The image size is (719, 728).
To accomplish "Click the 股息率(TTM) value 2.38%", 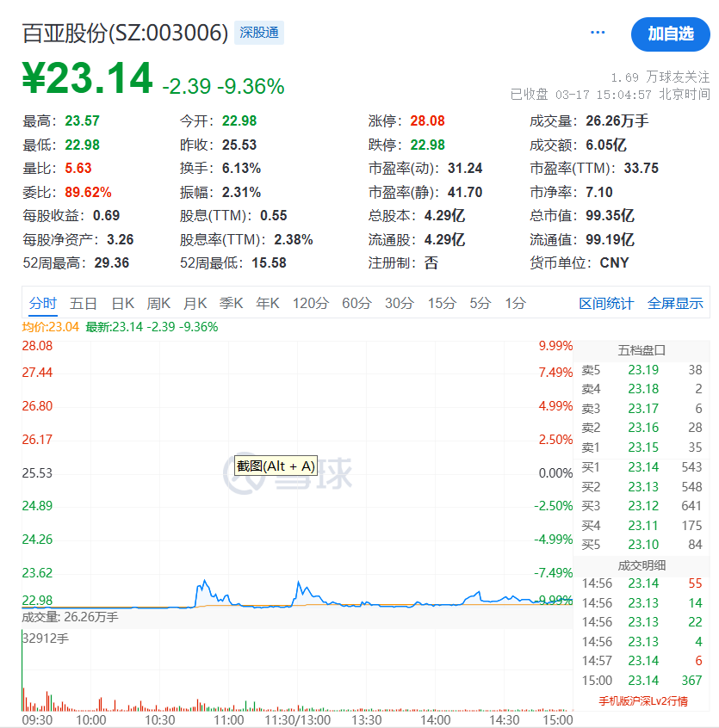I will pyautogui.click(x=293, y=239).
